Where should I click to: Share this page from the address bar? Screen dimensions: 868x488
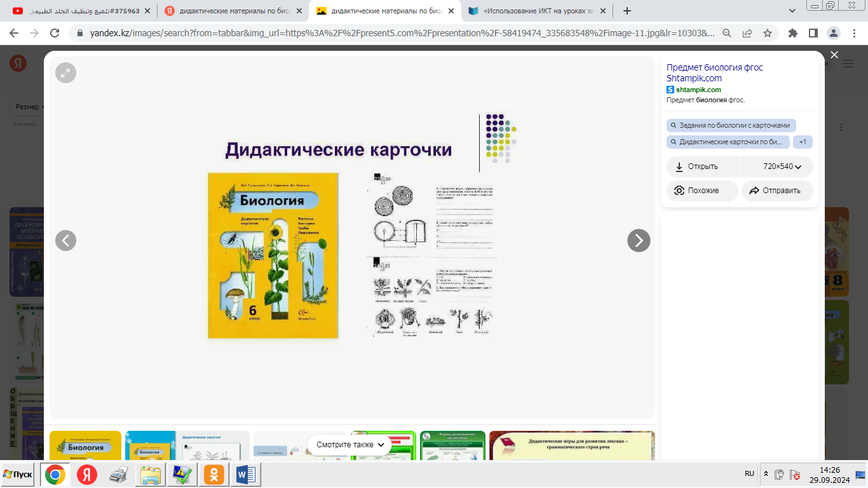coord(747,33)
